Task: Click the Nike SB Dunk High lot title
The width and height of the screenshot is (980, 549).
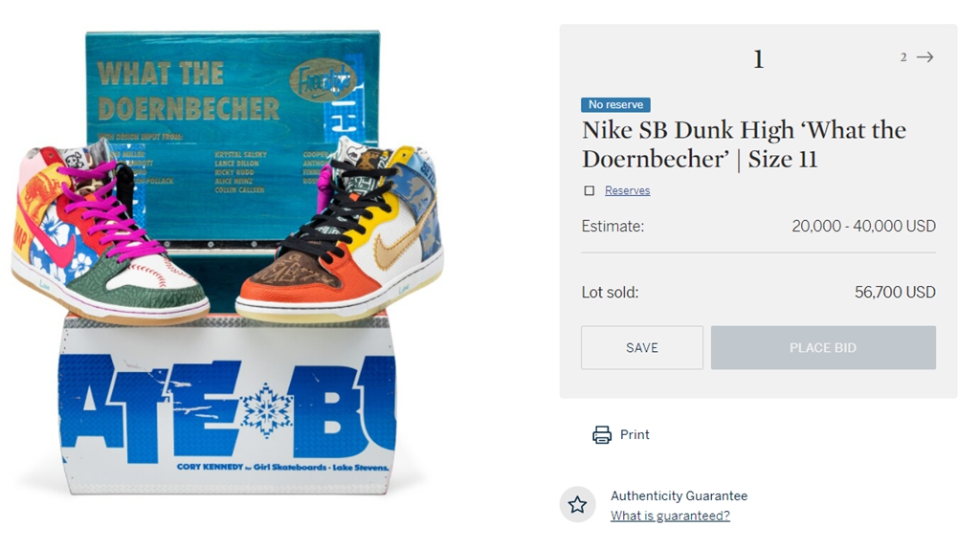Action: click(x=744, y=144)
